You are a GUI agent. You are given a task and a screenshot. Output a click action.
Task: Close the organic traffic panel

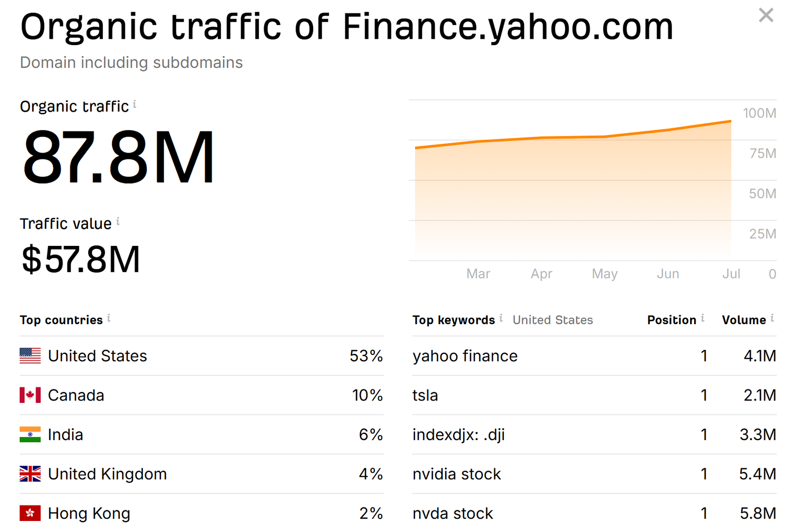click(766, 15)
